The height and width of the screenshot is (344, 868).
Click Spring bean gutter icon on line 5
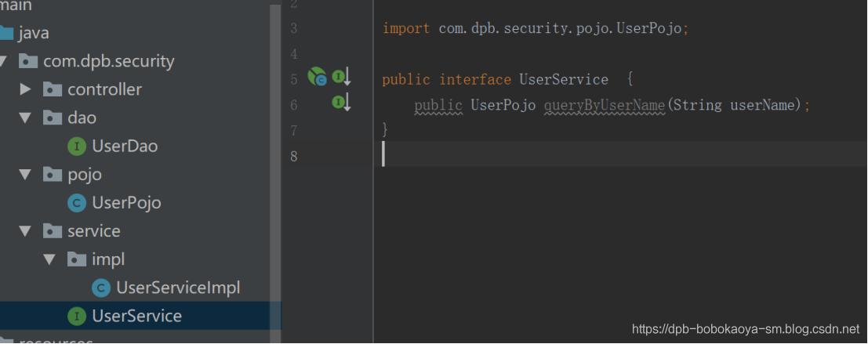(x=318, y=77)
